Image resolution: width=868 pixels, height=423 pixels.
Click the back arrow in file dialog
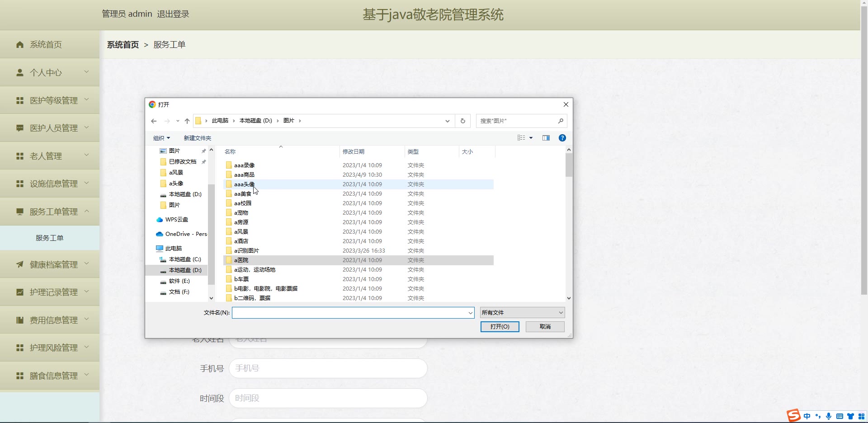(154, 121)
